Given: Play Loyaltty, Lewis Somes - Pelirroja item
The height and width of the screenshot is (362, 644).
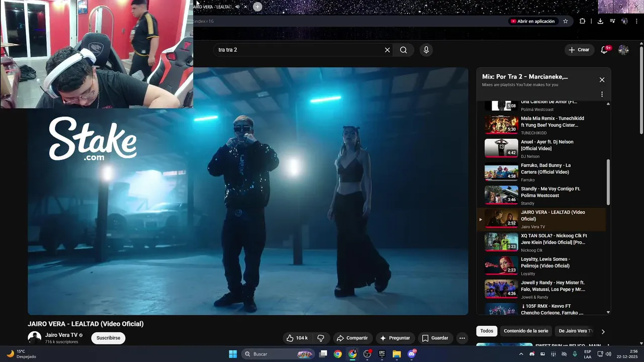Looking at the screenshot, I should [x=541, y=266].
